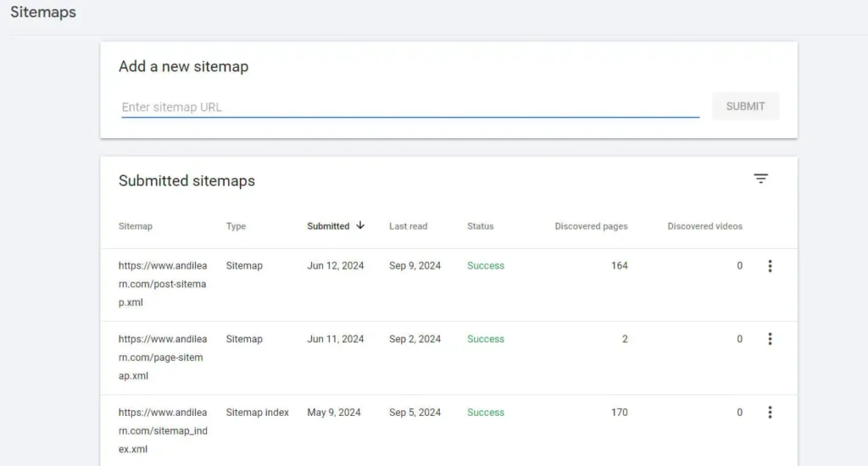Sort by the Sitemap column header
Image resolution: width=868 pixels, height=466 pixels.
pyautogui.click(x=135, y=226)
